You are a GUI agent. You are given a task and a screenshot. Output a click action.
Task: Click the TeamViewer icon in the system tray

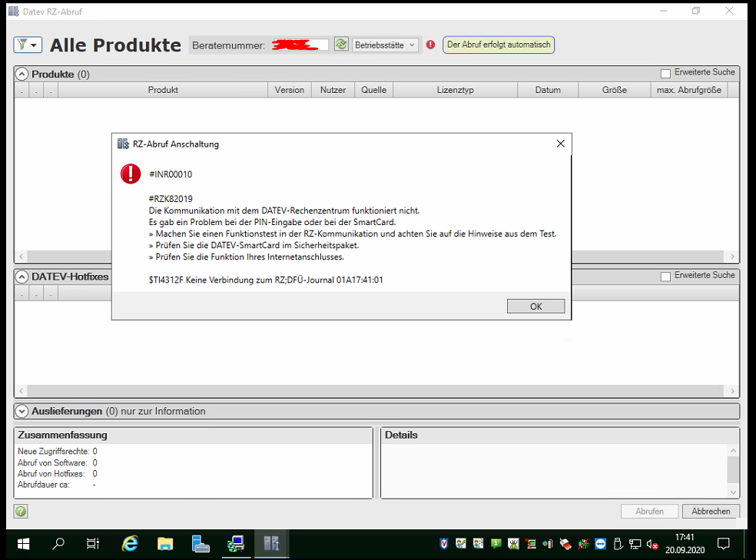tap(601, 544)
